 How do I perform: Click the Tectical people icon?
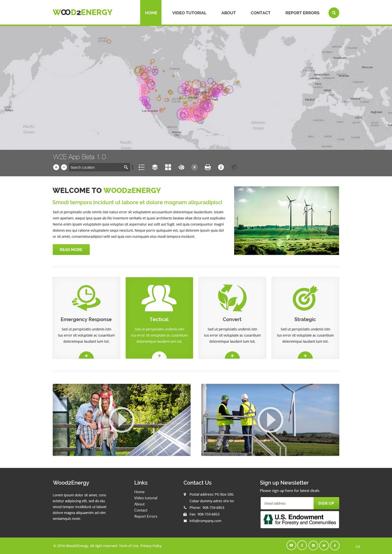click(x=159, y=298)
